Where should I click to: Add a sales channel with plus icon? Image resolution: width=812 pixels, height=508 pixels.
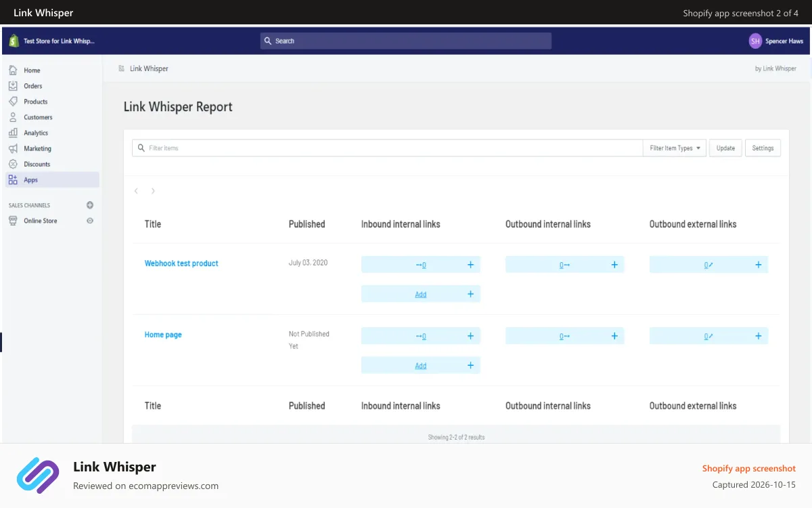90,205
